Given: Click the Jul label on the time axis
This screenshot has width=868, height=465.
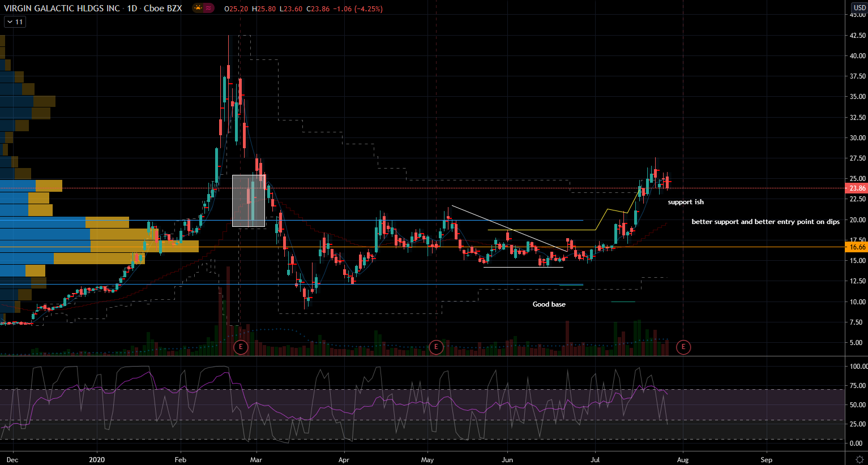Looking at the screenshot, I should 595,460.
